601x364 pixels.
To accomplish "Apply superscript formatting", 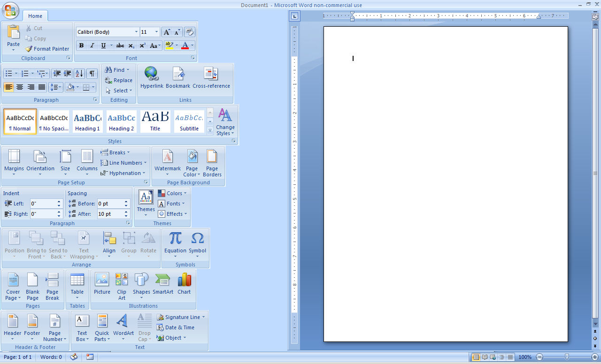I will pyautogui.click(x=142, y=45).
